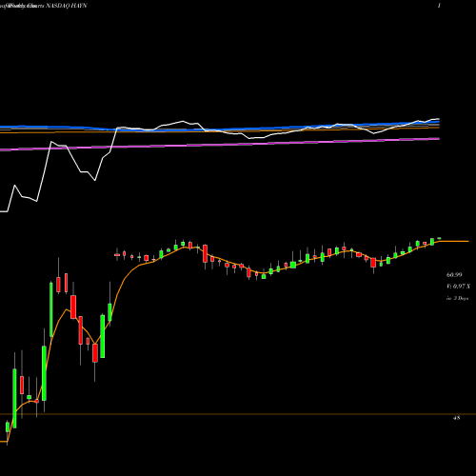Select the 60.99 price label
Viewport: 476px width, 476px height.
tap(454, 275)
